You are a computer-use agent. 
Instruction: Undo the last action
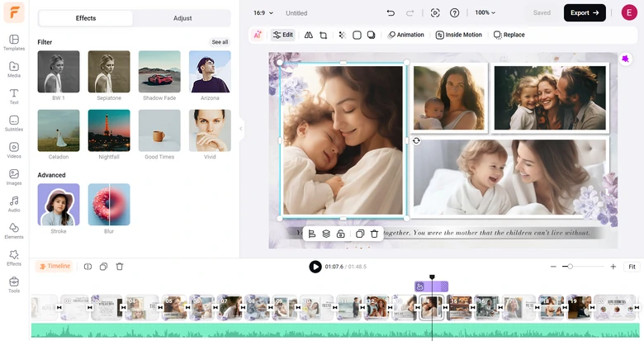click(x=391, y=13)
